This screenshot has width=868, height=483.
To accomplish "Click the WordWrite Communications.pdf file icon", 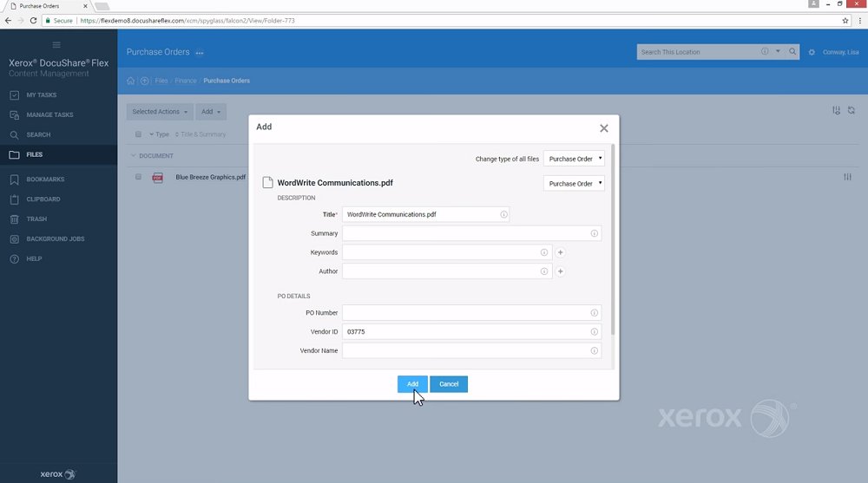I will [268, 183].
